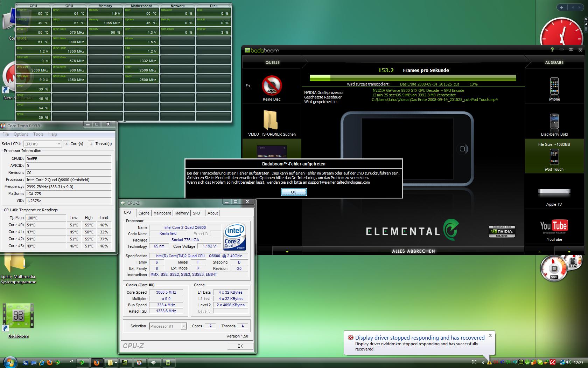Click the Core Speed value 3000.5 MHz

click(166, 292)
